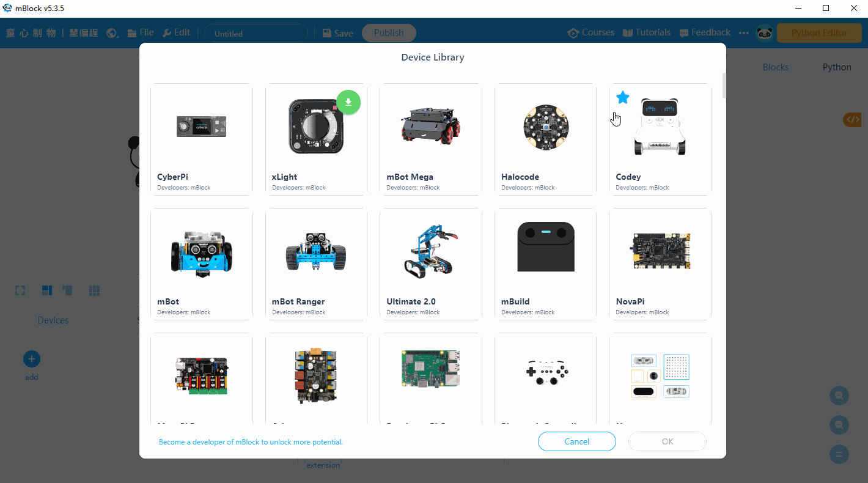Toggle the blue favorite star on Codey
Screen dimensions: 868x483
[x=623, y=97]
